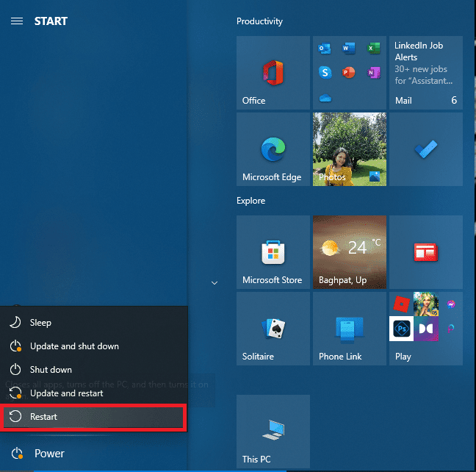This screenshot has height=472, width=476.
Task: Open the Microsoft Edge tile
Action: (x=273, y=149)
